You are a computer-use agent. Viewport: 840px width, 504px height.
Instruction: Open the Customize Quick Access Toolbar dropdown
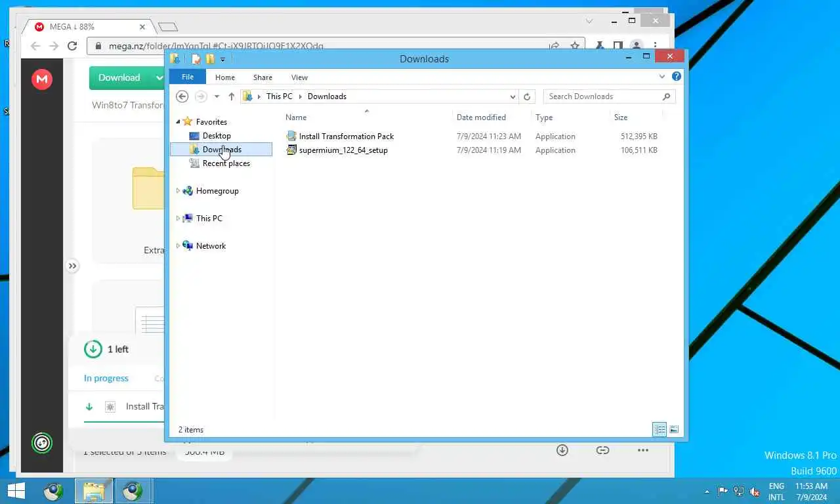[x=223, y=59]
